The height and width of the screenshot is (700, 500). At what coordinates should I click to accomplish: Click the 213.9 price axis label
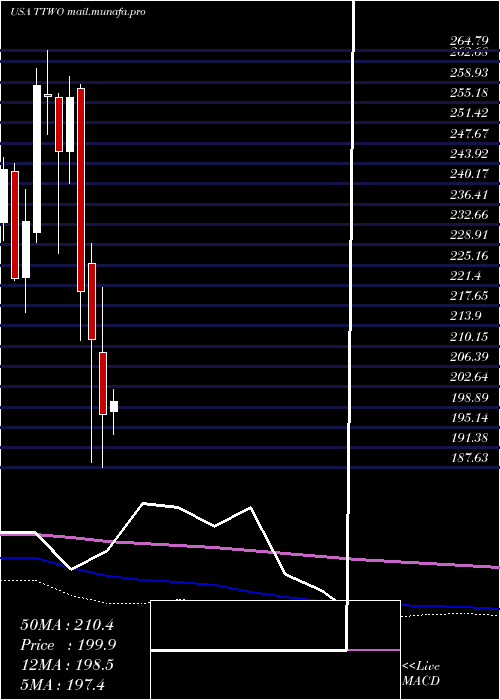pyautogui.click(x=466, y=317)
